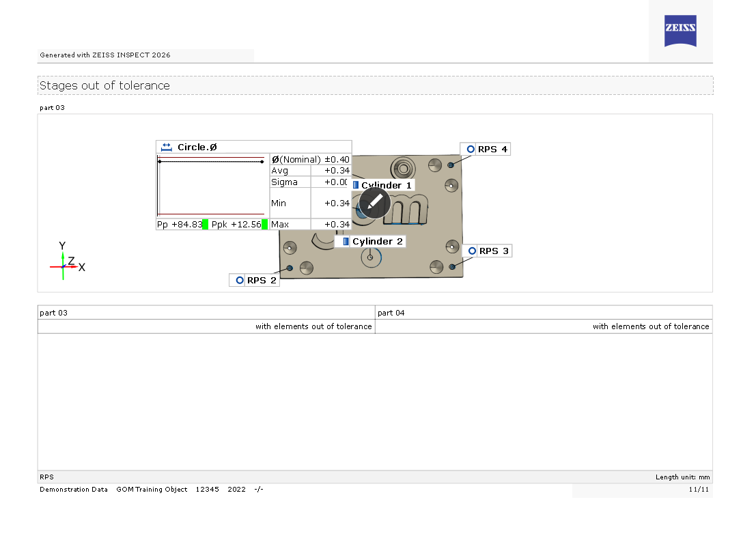
Task: Click the page number 11/11 in footer
Action: click(x=699, y=490)
